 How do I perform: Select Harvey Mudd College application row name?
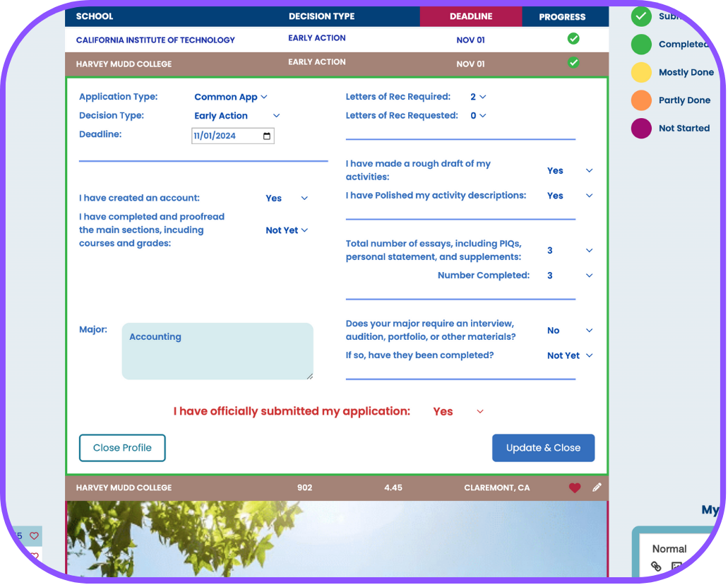pos(124,64)
